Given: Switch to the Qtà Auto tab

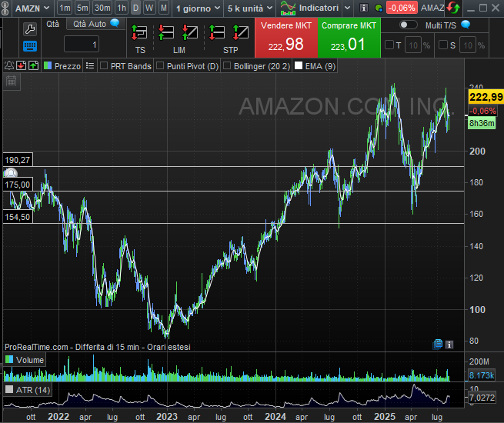Looking at the screenshot, I should pos(95,24).
